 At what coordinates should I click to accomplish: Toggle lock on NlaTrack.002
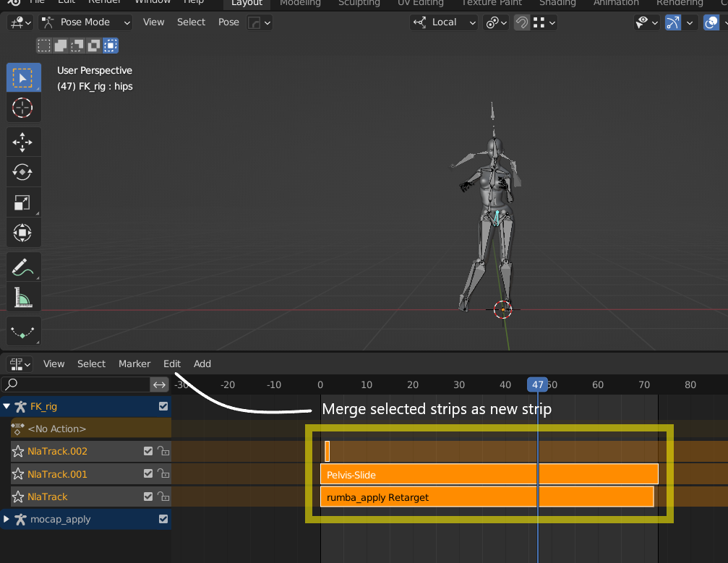pos(163,451)
